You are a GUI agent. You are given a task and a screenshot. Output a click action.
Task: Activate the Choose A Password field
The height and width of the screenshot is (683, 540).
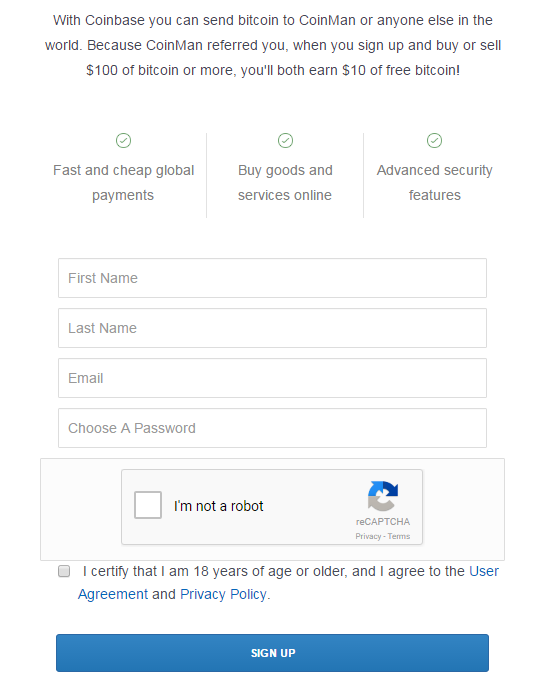tap(273, 428)
